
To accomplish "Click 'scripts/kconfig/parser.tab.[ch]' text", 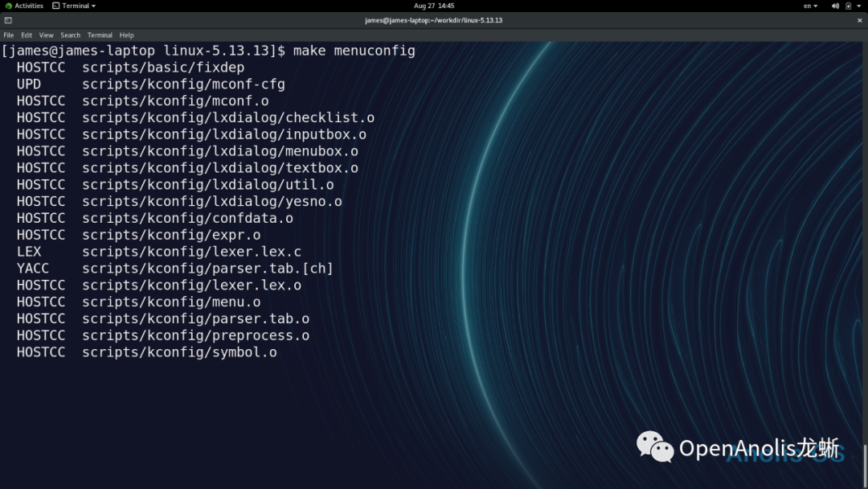I will pyautogui.click(x=208, y=269).
